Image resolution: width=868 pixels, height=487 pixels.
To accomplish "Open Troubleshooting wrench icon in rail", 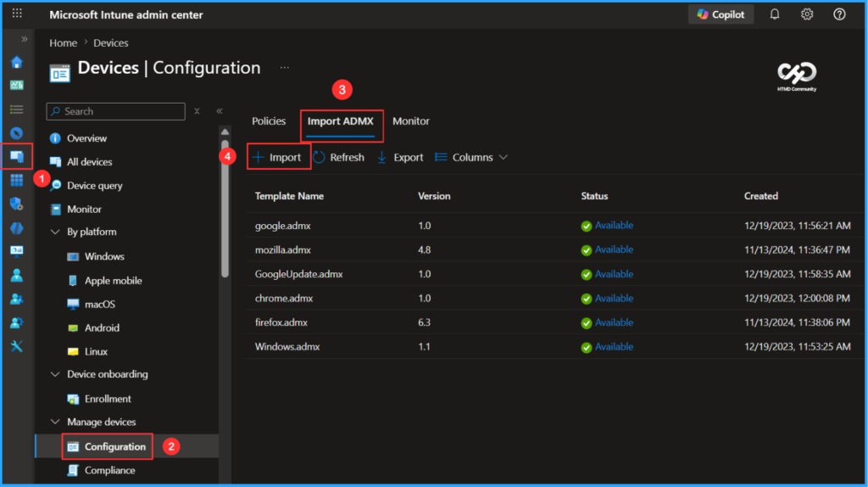I will click(17, 346).
